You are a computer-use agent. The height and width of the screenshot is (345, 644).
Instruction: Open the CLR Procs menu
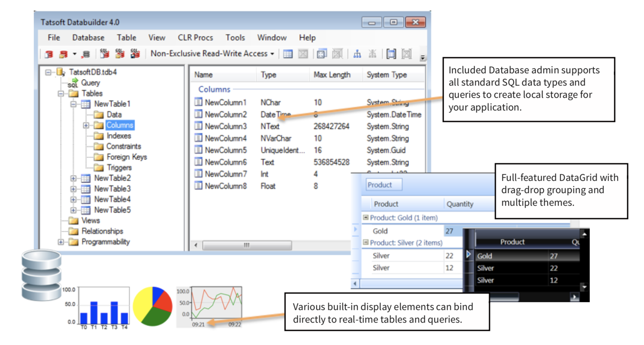pyautogui.click(x=195, y=38)
